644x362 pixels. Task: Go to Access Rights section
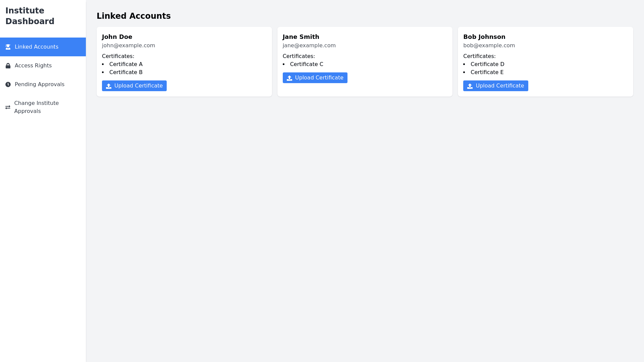point(33,66)
